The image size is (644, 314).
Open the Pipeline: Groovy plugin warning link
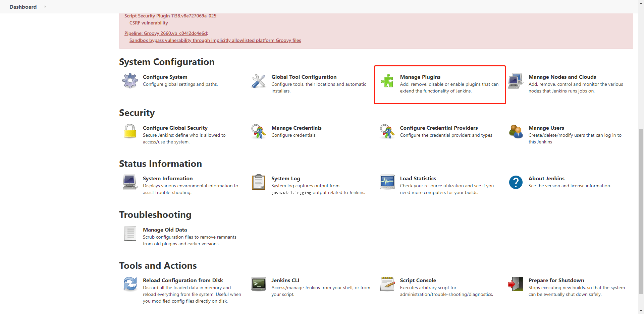pos(166,33)
